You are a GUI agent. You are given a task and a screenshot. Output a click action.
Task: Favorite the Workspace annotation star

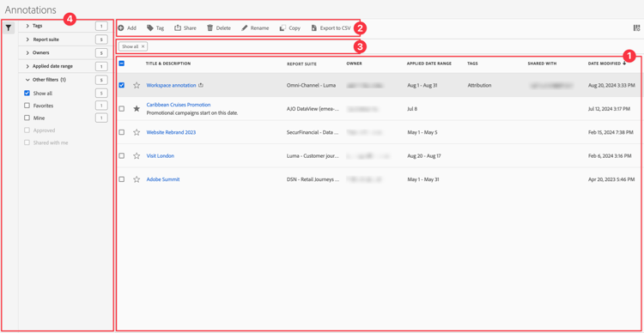137,86
